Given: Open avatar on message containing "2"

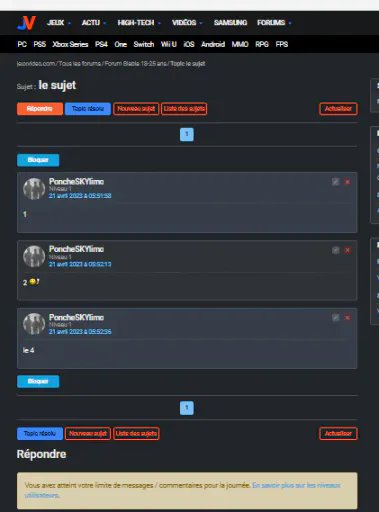Looking at the screenshot, I should 34,257.
